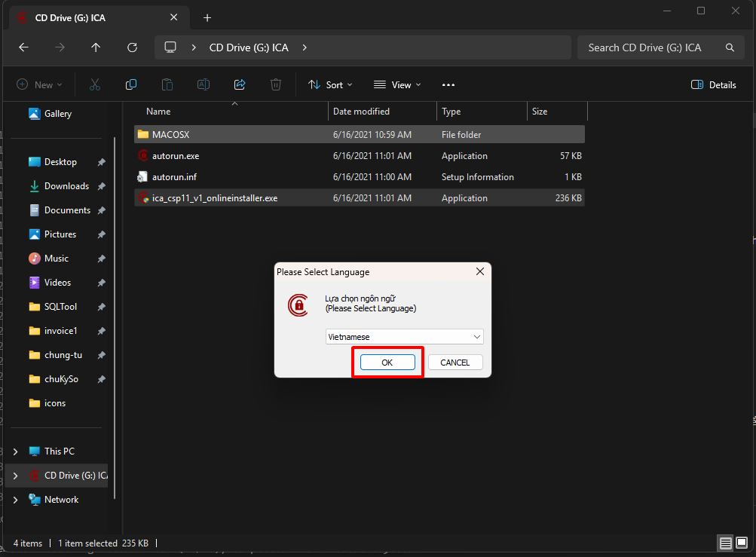Close the Please Select Language dialog
This screenshot has width=756, height=557.
[479, 271]
